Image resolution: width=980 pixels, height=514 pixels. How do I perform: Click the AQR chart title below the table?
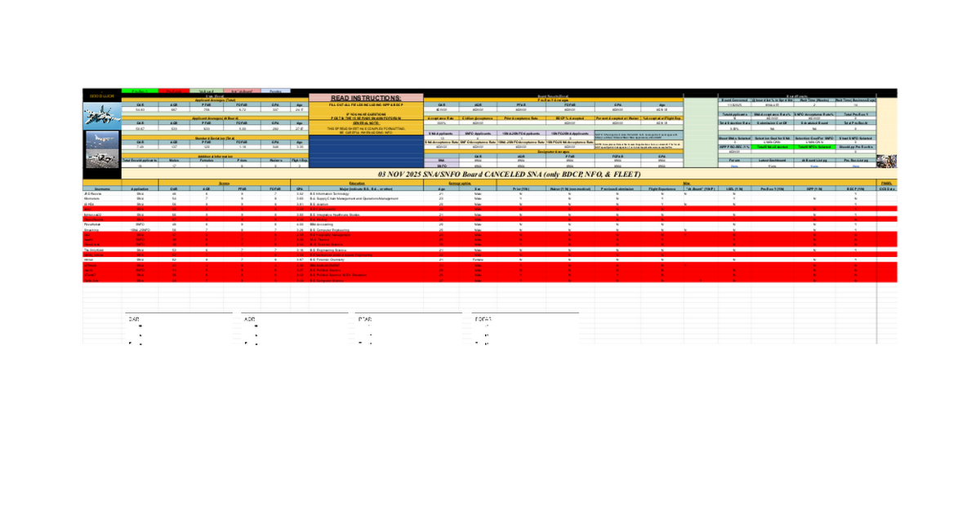[250, 318]
